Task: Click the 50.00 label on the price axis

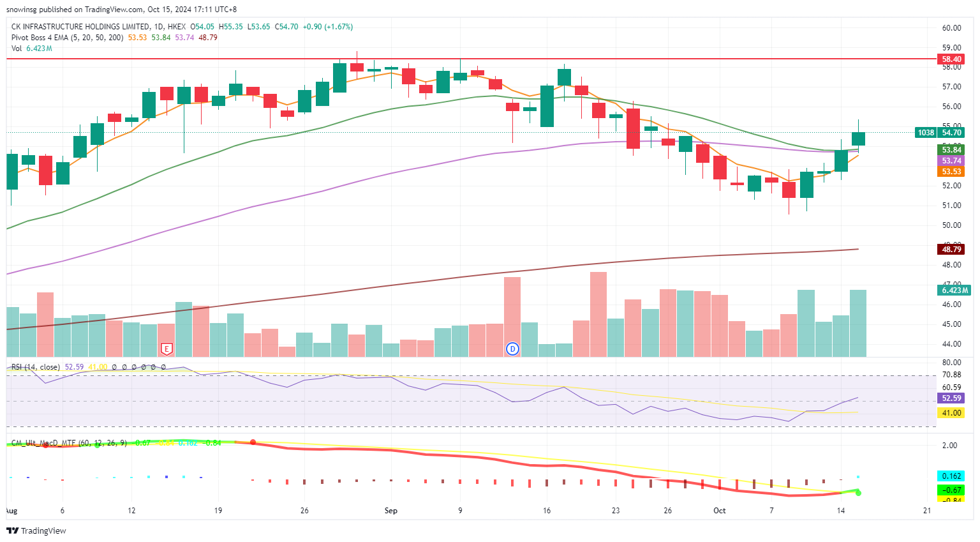Action: coord(951,225)
